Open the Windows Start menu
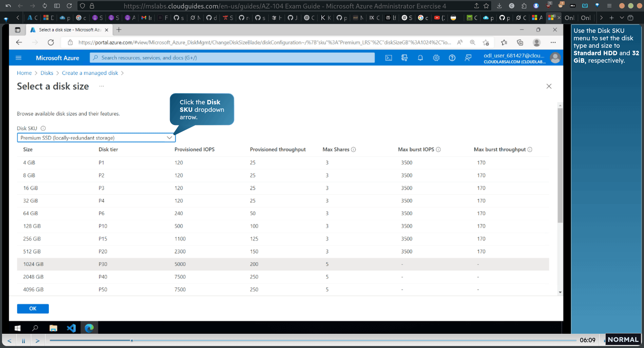This screenshot has height=348, width=644. click(18, 328)
